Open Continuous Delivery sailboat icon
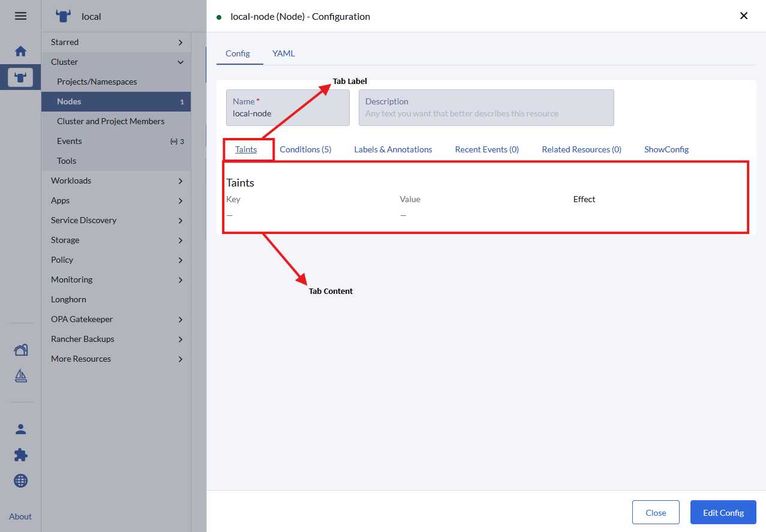This screenshot has height=532, width=766. [x=20, y=376]
